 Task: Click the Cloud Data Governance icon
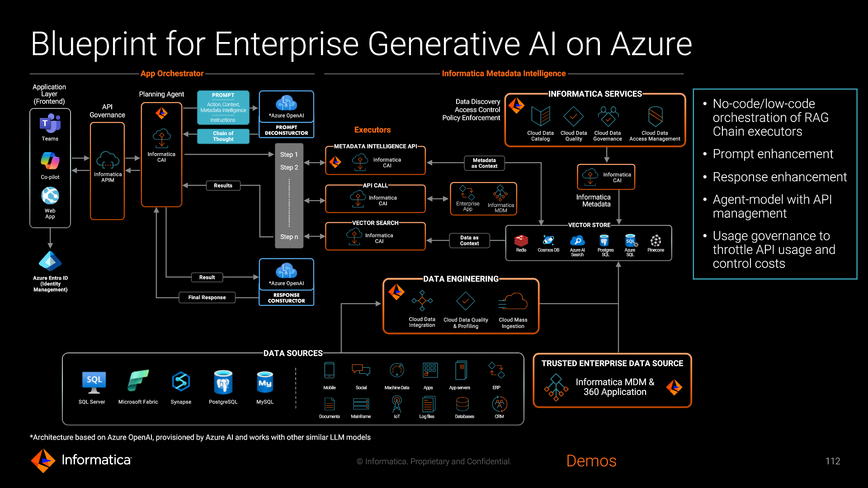click(608, 116)
